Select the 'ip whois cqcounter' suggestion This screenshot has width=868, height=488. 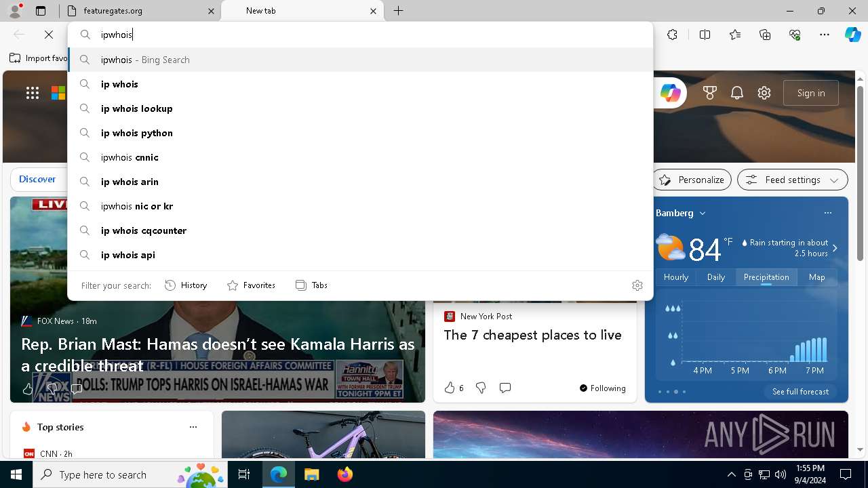click(x=360, y=230)
